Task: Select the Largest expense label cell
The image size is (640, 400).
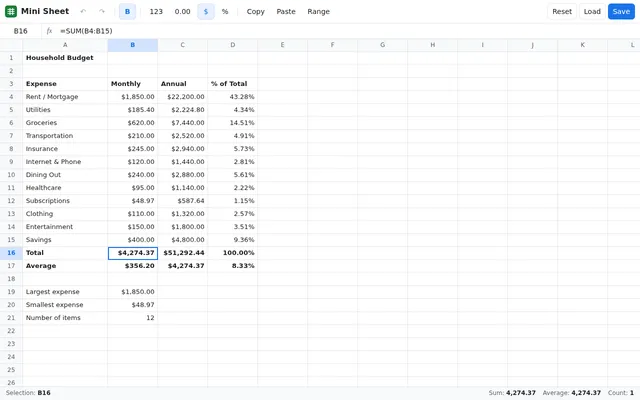Action: click(x=65, y=292)
